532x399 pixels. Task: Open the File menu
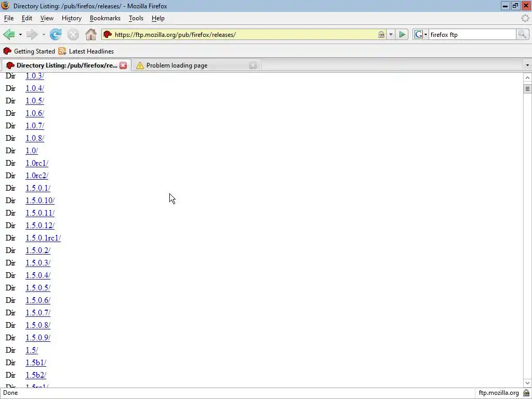(9, 18)
